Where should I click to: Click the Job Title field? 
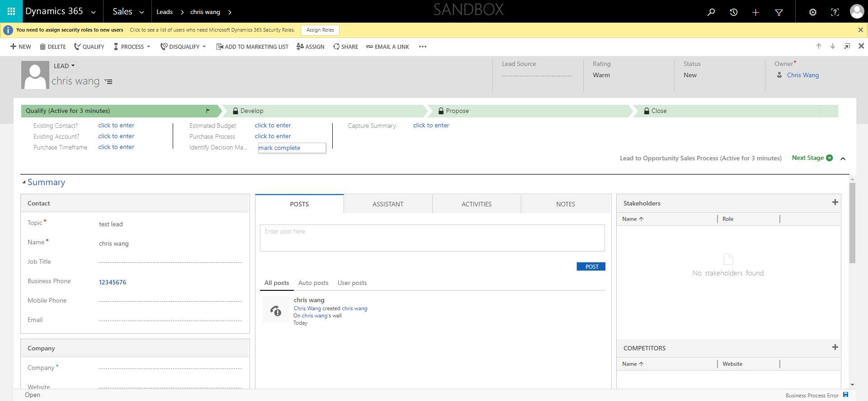tap(170, 262)
